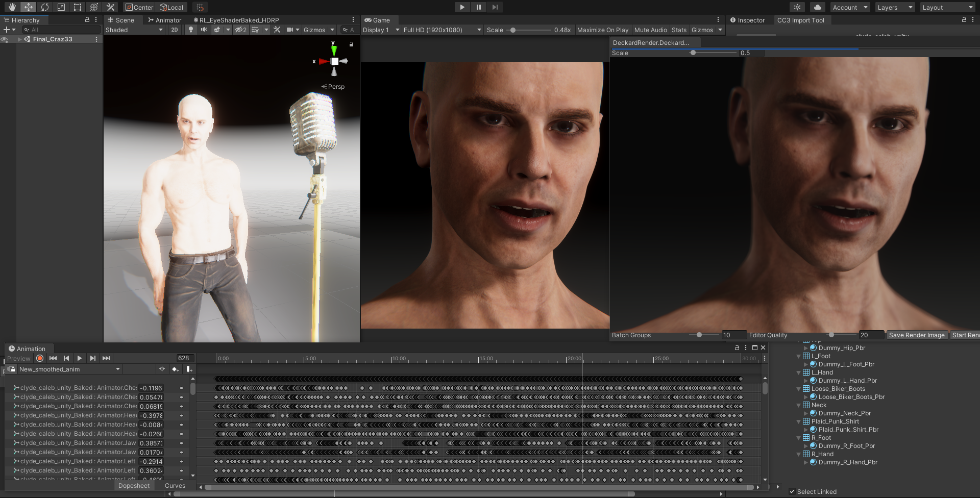Select the combined Transform tool
The width and height of the screenshot is (980, 498).
click(x=93, y=7)
